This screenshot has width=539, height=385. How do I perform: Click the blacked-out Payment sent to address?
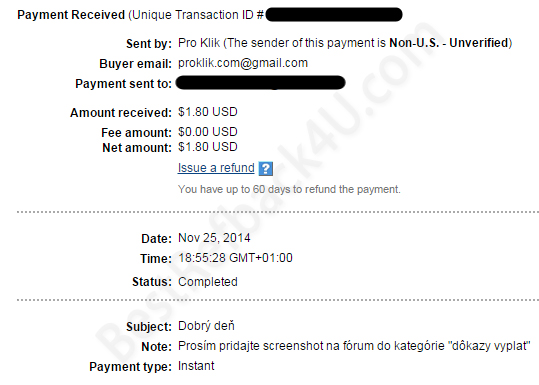(x=261, y=83)
